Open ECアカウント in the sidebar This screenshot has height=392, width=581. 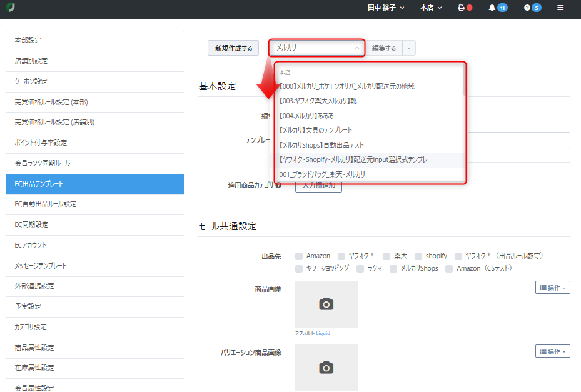[x=95, y=245]
